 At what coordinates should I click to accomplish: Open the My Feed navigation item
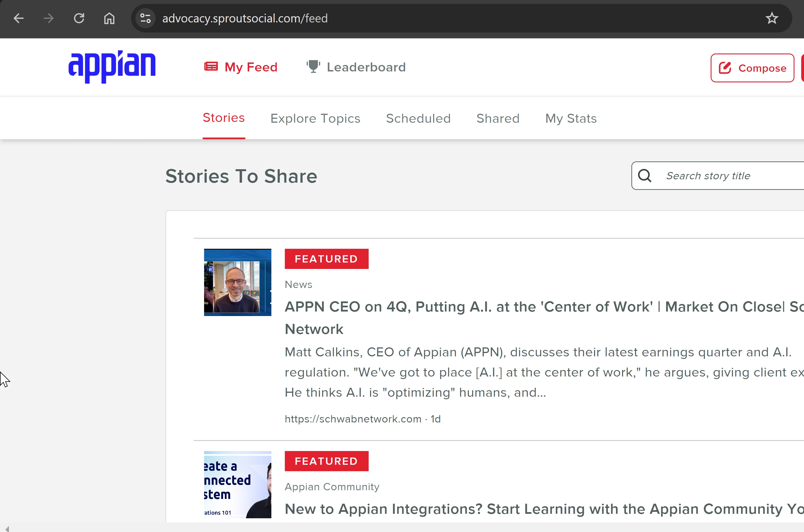click(241, 67)
